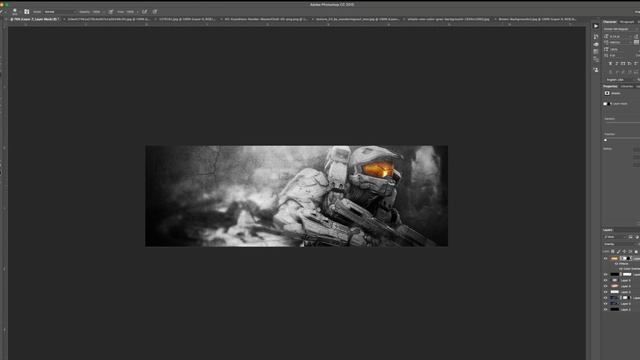This screenshot has height=360, width=640.
Task: Lock position move icon
Action: coord(624,251)
